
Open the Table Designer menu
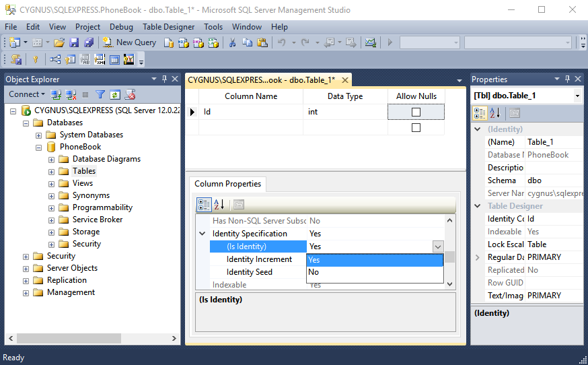pos(168,27)
